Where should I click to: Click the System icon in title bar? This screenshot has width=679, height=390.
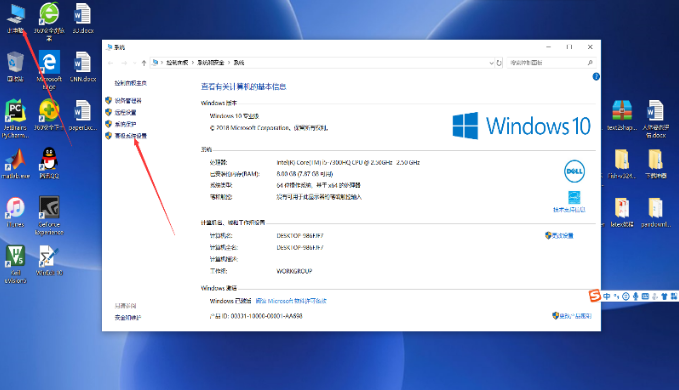click(109, 47)
